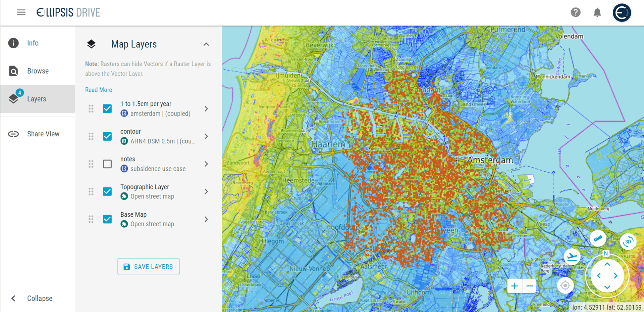Open the Info sidebar tab
Image resolution: width=644 pixels, height=312 pixels.
[38, 43]
